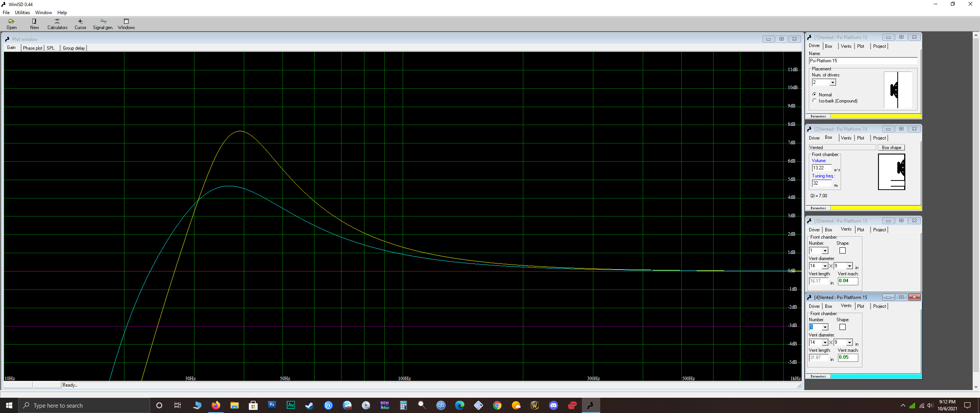Viewport: 980px width, 413px height.
Task: Open Project tab in project 4
Action: point(879,306)
